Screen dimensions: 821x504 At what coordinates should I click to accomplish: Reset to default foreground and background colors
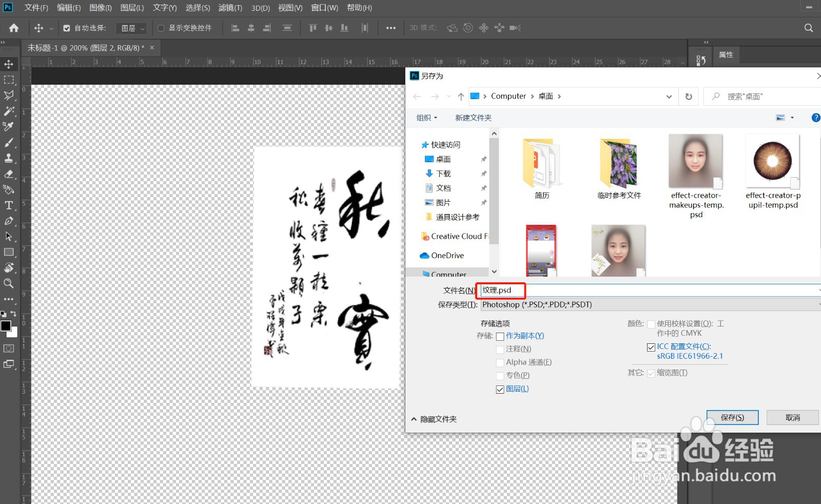[x=3, y=314]
